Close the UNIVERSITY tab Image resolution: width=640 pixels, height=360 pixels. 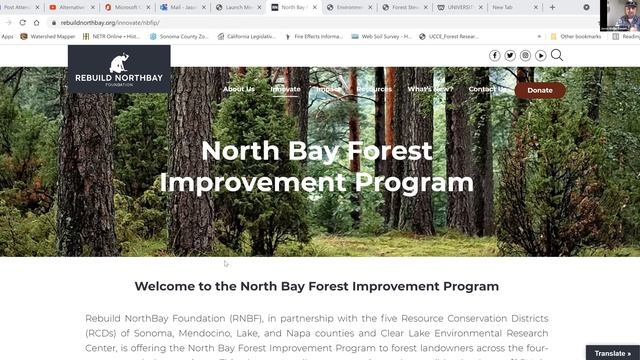[481, 7]
